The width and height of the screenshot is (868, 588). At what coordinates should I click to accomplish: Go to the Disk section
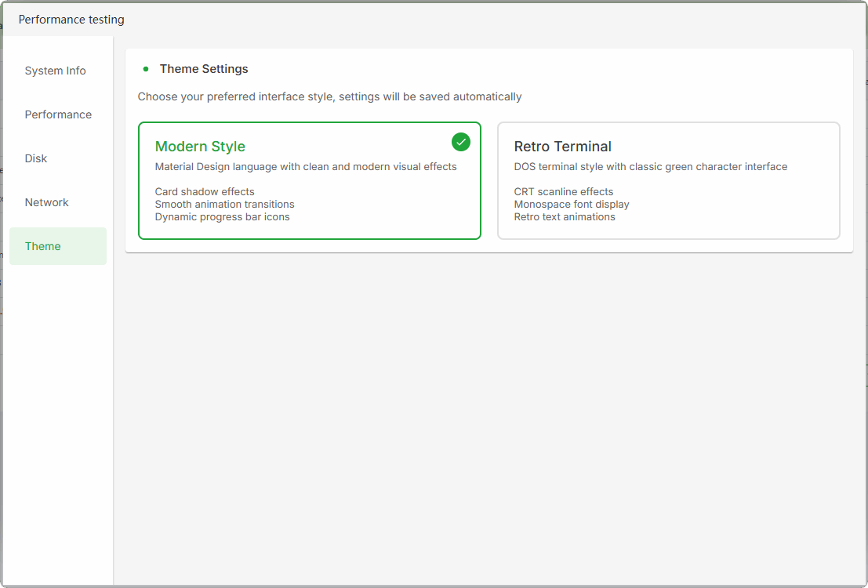(x=36, y=158)
